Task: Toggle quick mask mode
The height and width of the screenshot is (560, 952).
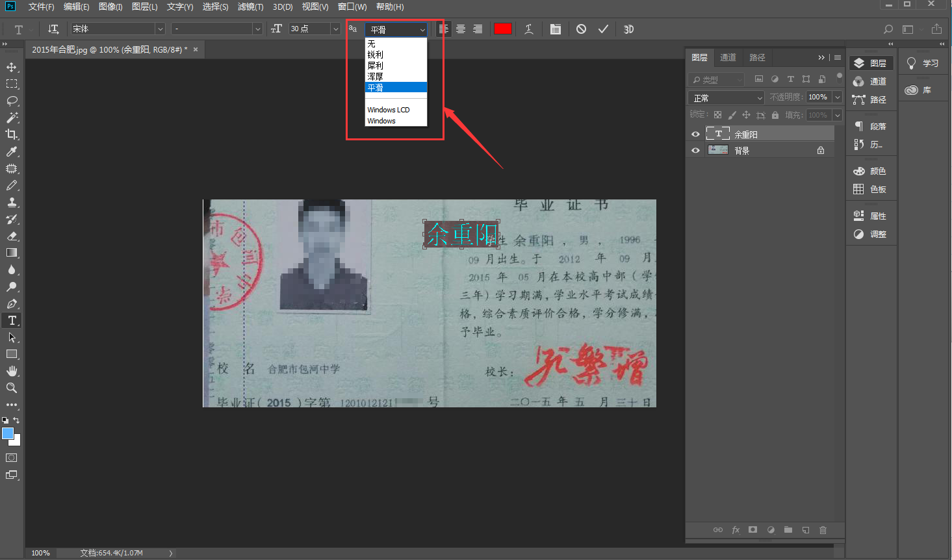Action: [12, 458]
